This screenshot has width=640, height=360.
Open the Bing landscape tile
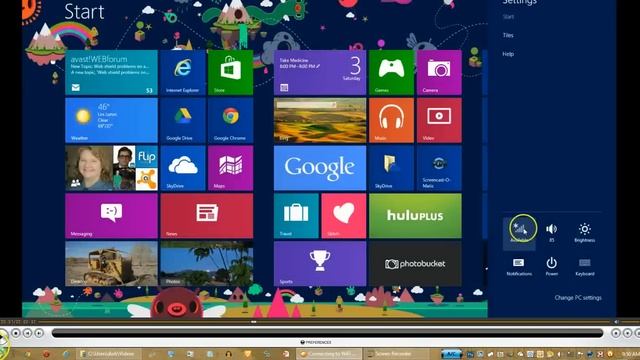coord(320,120)
